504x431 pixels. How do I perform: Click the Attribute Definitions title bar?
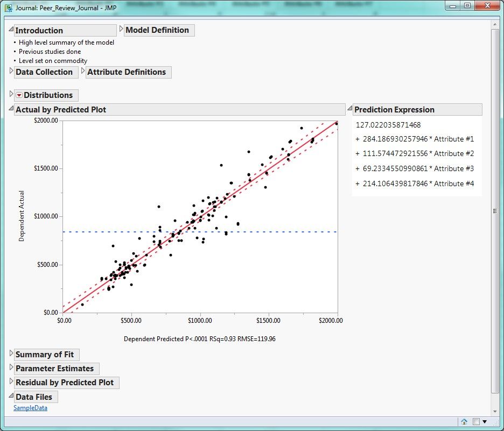[x=129, y=72]
